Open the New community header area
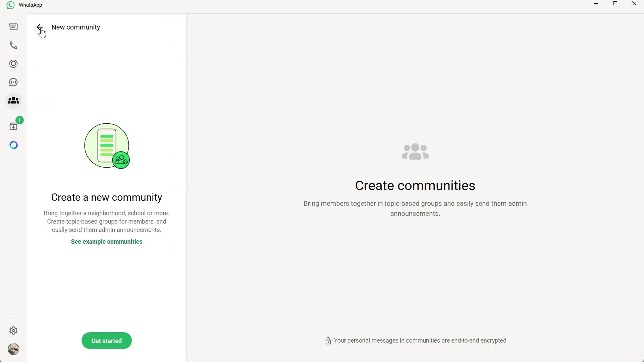Screen dimensions: 644x362 click(x=75, y=27)
